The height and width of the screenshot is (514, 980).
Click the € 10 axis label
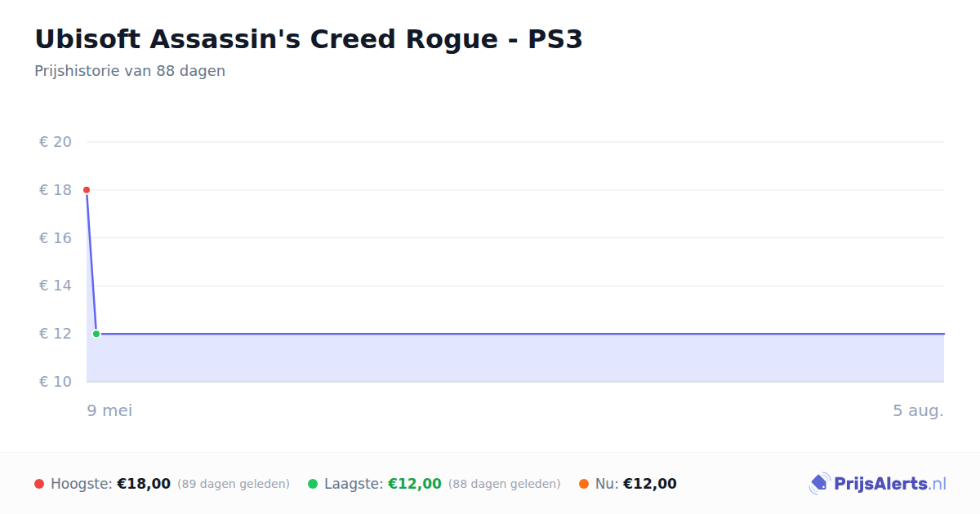pyautogui.click(x=56, y=382)
